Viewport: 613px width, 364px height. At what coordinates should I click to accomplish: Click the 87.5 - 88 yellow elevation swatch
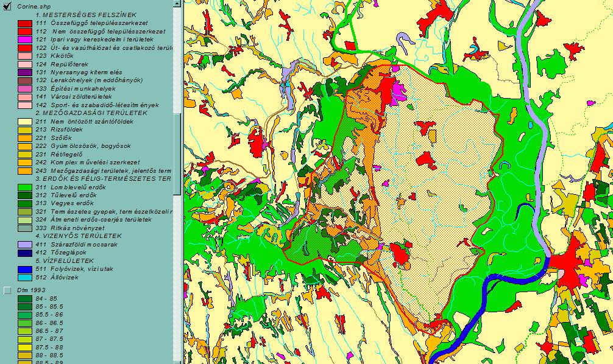pyautogui.click(x=24, y=347)
